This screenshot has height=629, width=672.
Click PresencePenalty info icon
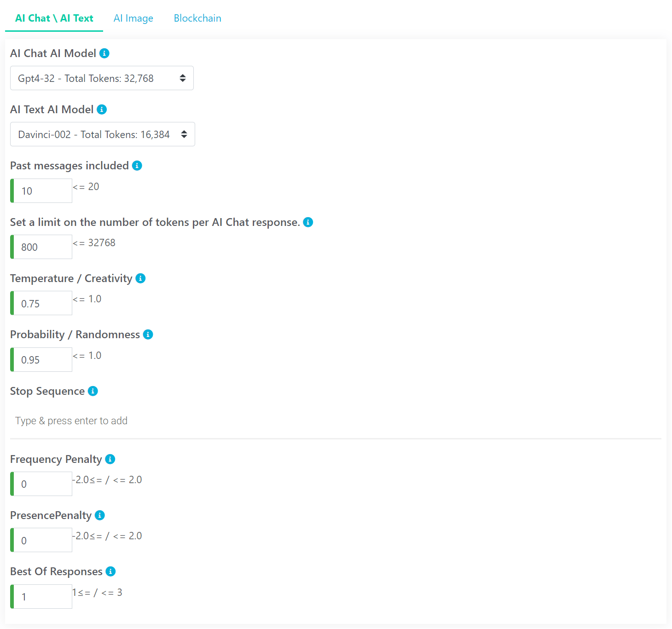(99, 515)
